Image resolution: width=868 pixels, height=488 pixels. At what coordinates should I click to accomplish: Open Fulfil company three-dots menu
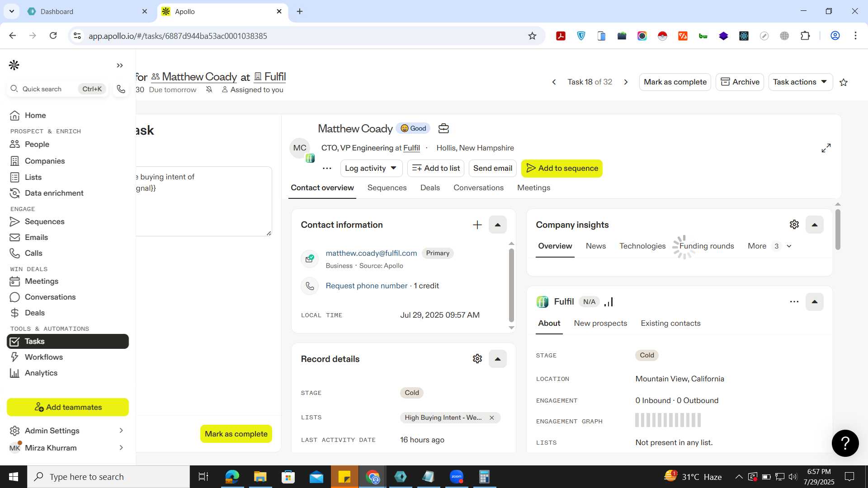[x=794, y=302]
